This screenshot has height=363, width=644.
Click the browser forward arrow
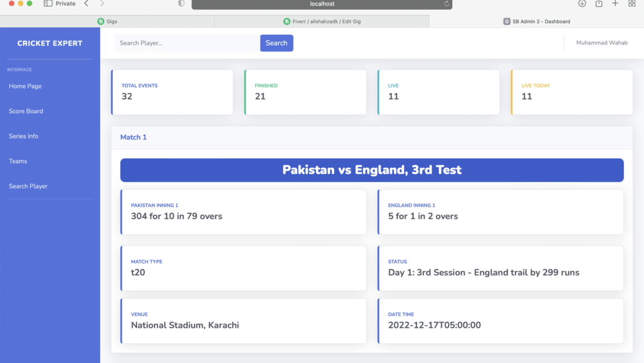[102, 4]
